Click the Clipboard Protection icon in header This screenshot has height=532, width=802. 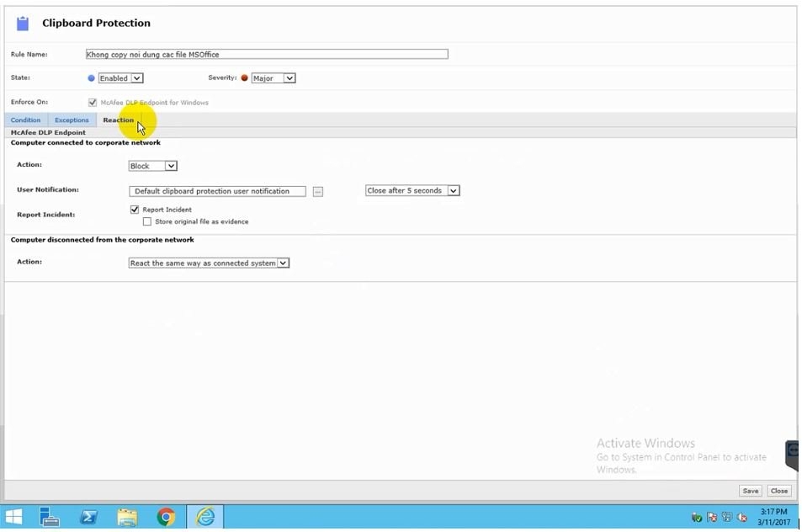(23, 24)
